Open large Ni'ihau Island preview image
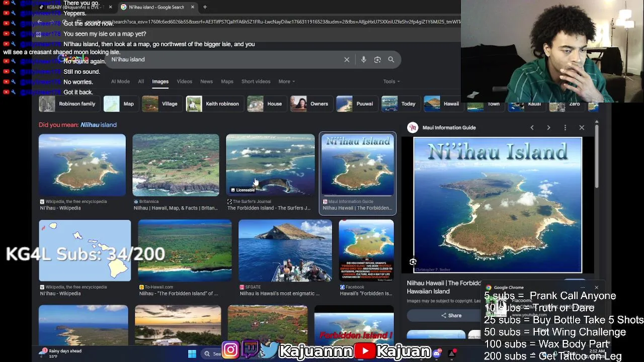This screenshot has width=644, height=362. pyautogui.click(x=498, y=205)
